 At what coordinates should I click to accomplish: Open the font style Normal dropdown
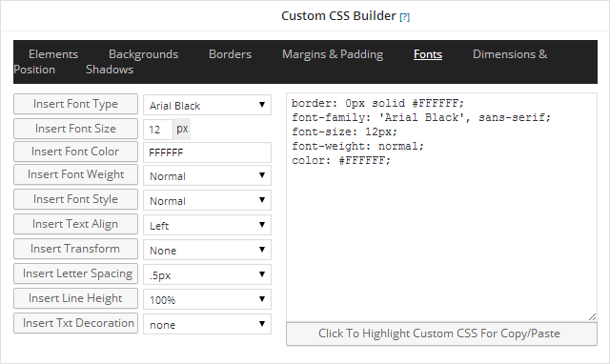(x=207, y=200)
